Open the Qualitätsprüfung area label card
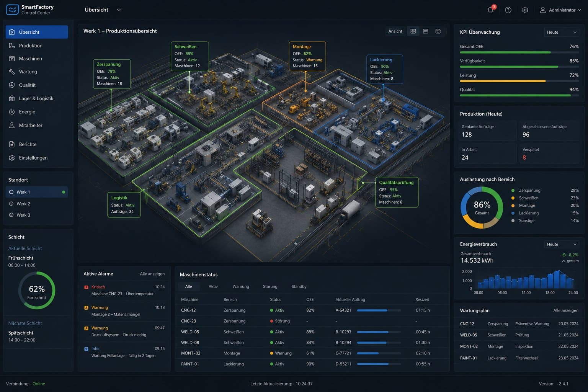 click(x=397, y=192)
